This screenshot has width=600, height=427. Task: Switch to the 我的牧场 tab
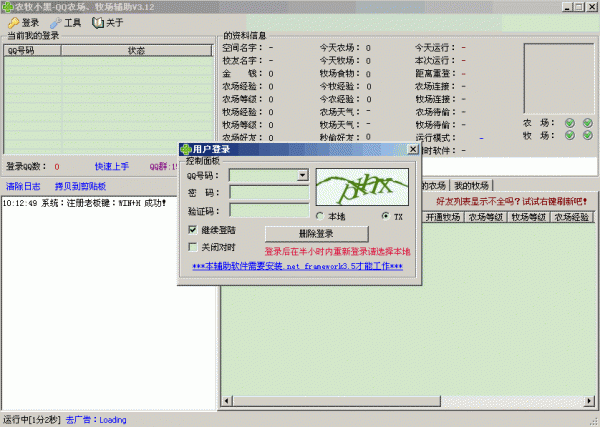click(471, 186)
